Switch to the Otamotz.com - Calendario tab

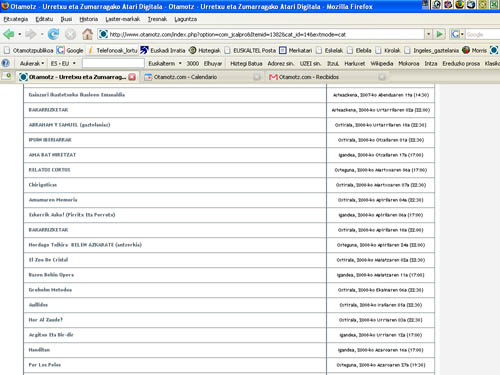click(201, 77)
